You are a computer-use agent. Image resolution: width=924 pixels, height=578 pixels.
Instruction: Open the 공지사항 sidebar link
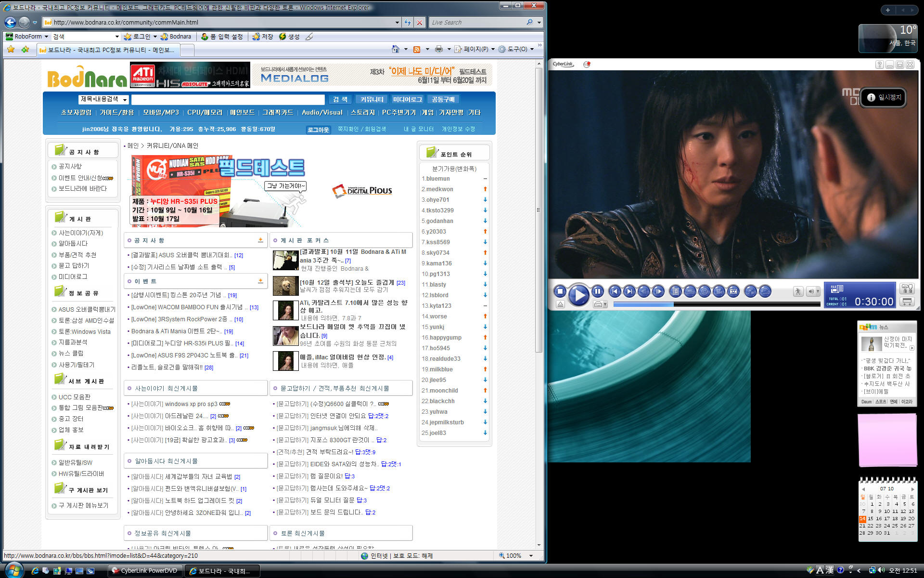click(x=70, y=166)
